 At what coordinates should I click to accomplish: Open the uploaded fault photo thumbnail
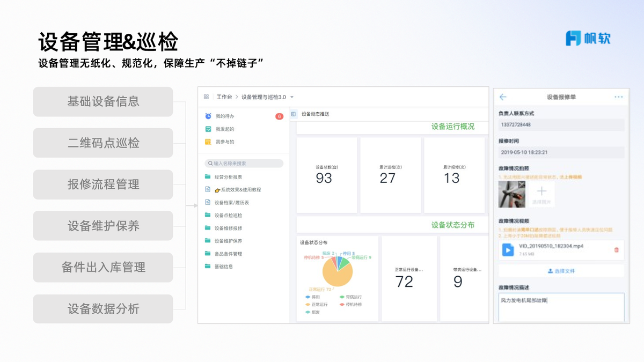tap(512, 194)
